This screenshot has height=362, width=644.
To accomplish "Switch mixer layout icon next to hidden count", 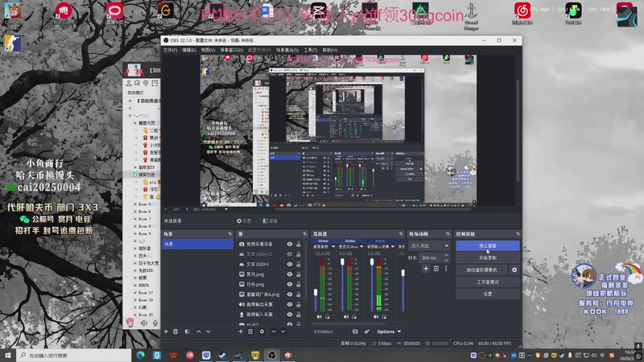I will click(355, 331).
